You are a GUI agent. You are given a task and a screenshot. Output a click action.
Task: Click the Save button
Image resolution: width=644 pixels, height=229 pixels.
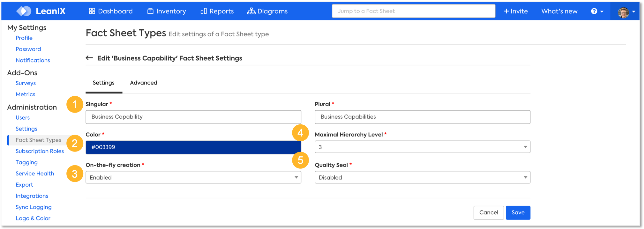point(518,213)
